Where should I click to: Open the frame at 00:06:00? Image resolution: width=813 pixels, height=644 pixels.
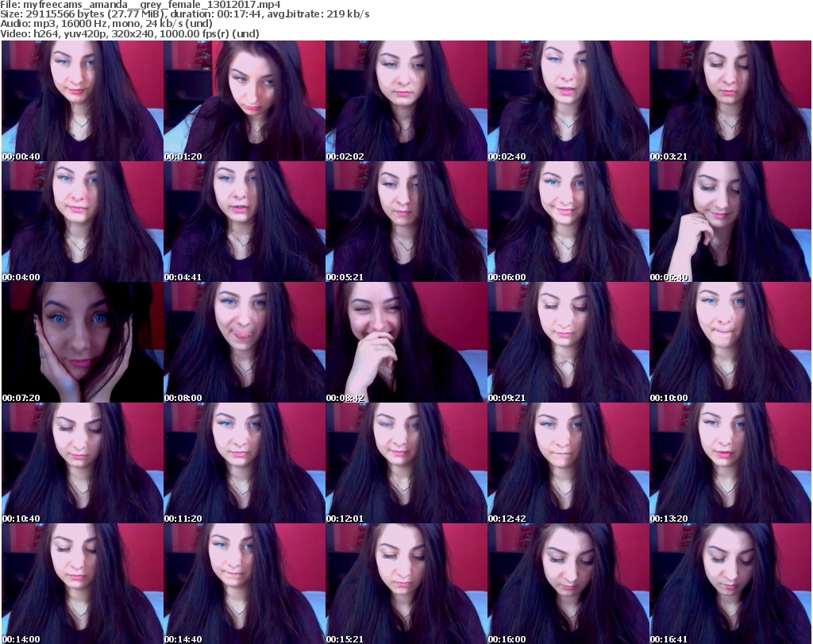point(568,222)
